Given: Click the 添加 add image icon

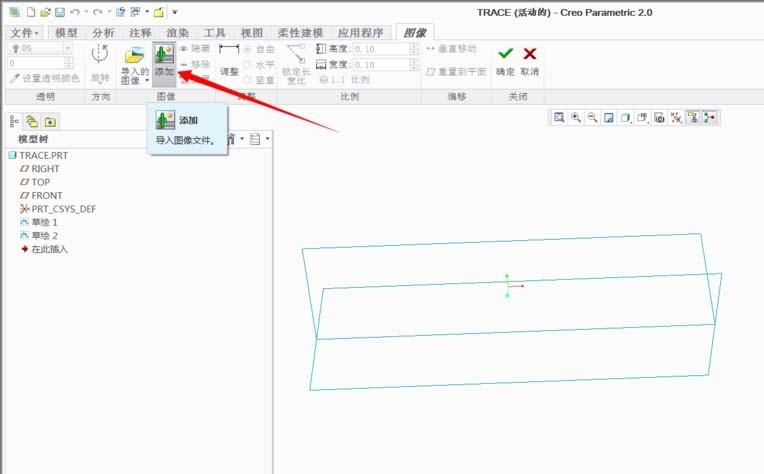Looking at the screenshot, I should (164, 61).
